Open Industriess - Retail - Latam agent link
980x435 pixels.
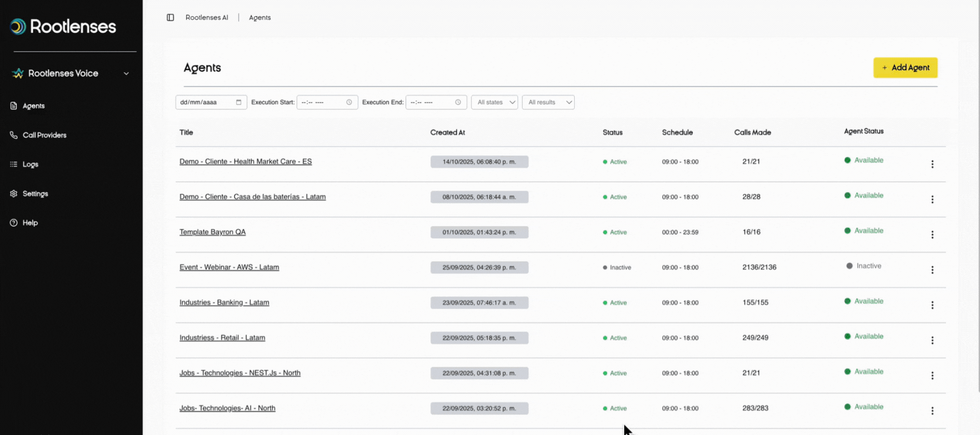[222, 338]
